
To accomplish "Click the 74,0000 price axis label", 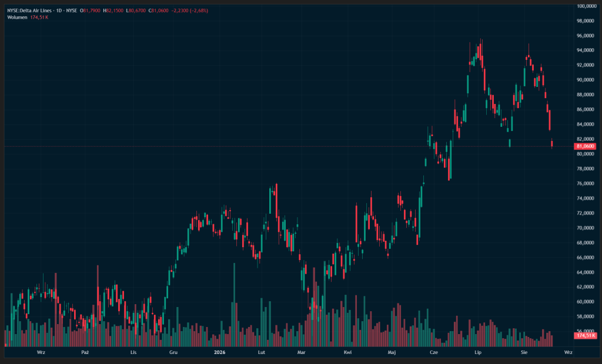I will (x=586, y=198).
